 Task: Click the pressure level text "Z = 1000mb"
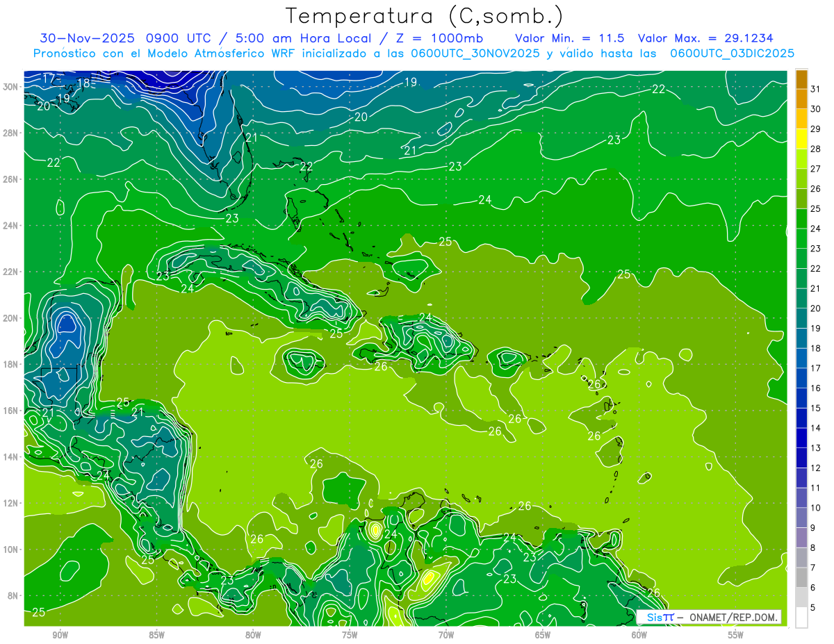click(440, 38)
